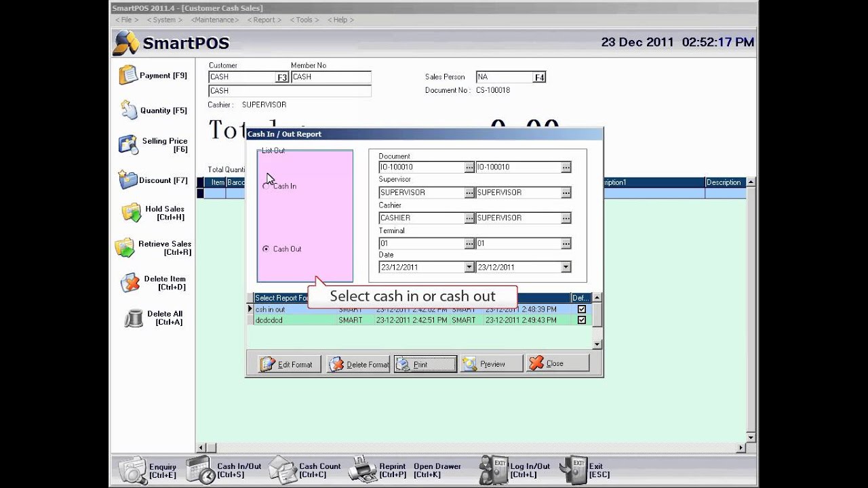The height and width of the screenshot is (488, 868).
Task: Click the Edit Format pencil icon
Action: pos(268,364)
